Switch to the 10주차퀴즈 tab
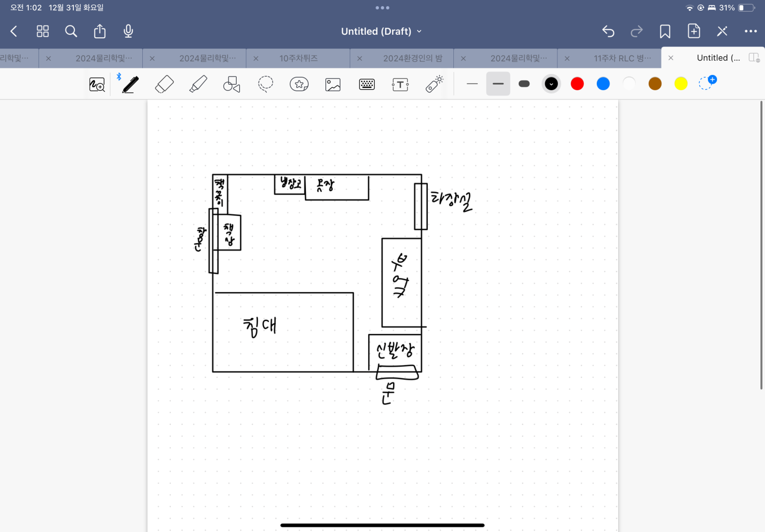Screen dimensions: 765x532 pos(298,58)
